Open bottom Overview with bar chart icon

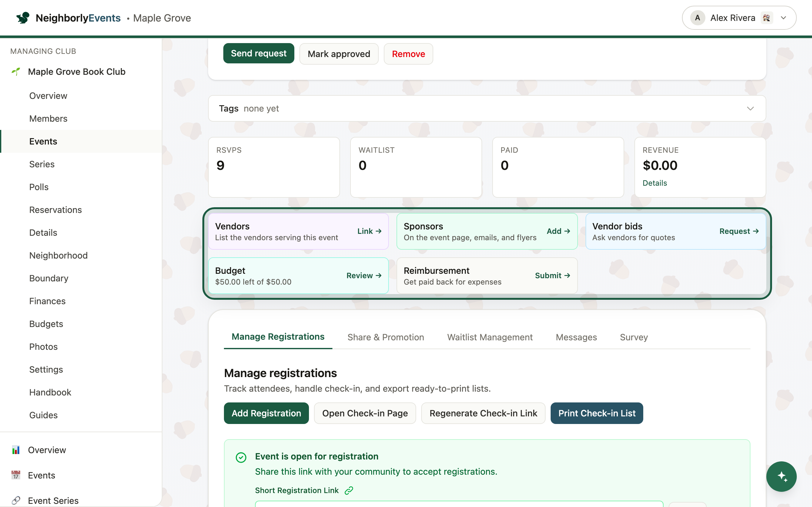coord(47,450)
